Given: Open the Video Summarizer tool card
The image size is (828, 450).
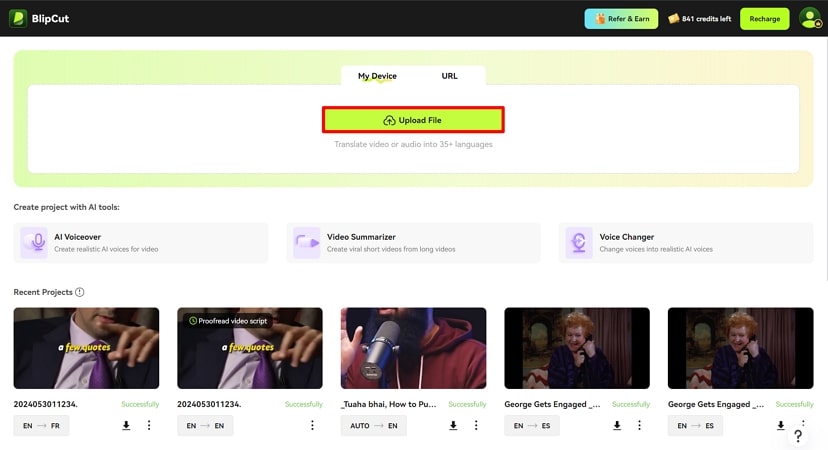Looking at the screenshot, I should click(413, 243).
